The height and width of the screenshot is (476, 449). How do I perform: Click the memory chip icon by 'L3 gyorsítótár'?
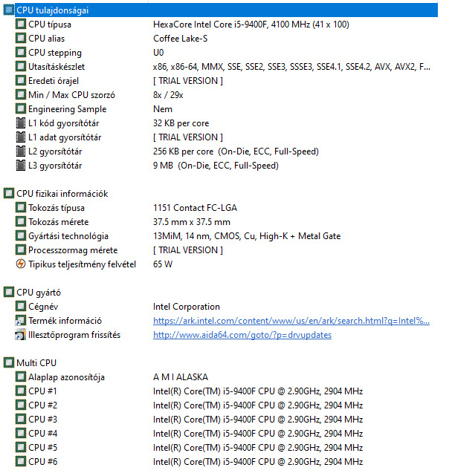(x=21, y=166)
